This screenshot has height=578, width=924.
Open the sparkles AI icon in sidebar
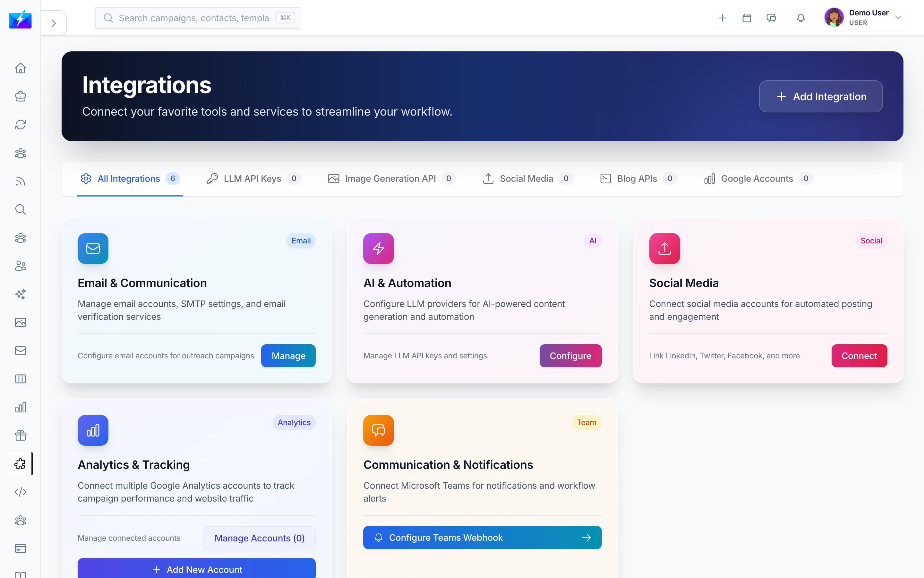coord(20,294)
